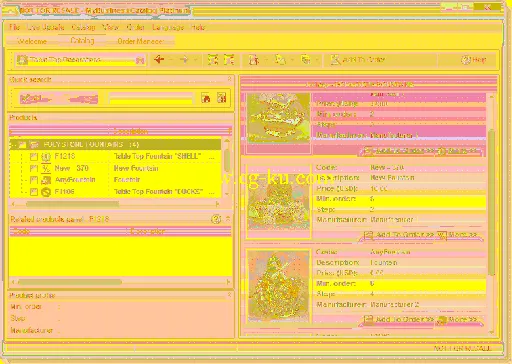The width and height of the screenshot is (512, 364).
Task: Click the help icon in Related products panel
Action: pos(216,219)
